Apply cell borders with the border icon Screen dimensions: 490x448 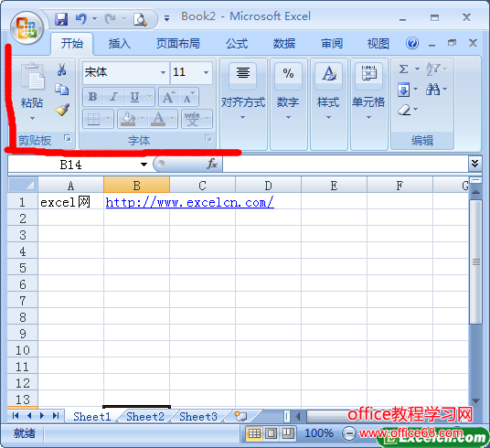click(94, 119)
